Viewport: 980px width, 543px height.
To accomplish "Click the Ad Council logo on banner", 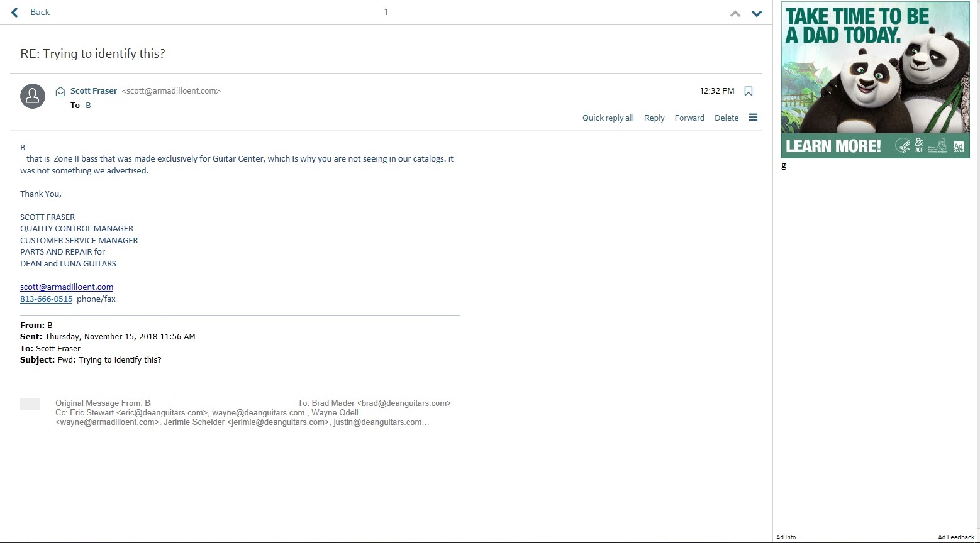I will pyautogui.click(x=958, y=147).
